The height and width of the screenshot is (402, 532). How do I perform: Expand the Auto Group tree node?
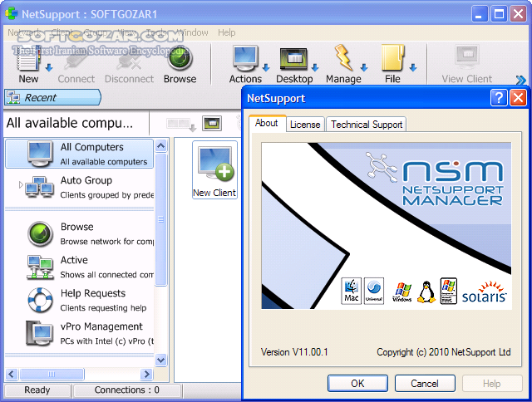pos(21,184)
